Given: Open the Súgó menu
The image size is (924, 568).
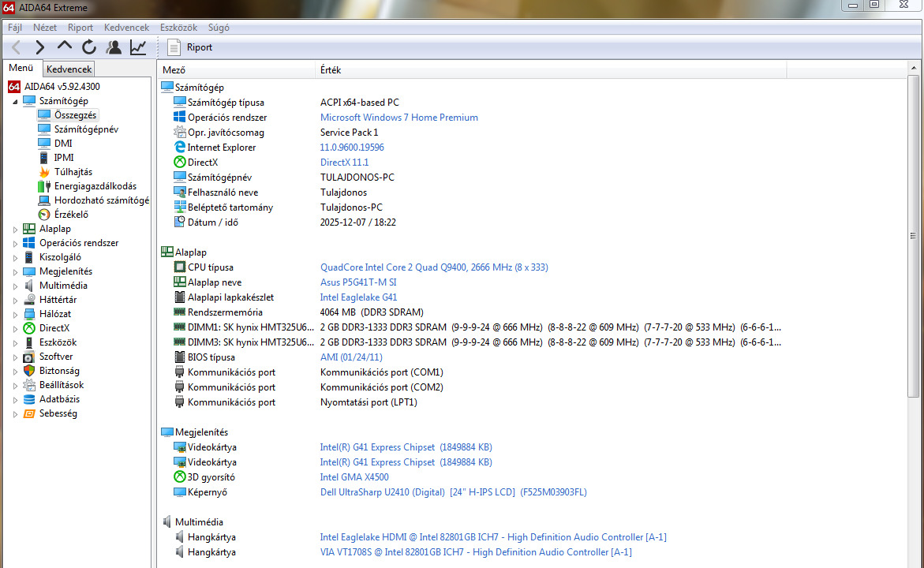Looking at the screenshot, I should (x=219, y=28).
